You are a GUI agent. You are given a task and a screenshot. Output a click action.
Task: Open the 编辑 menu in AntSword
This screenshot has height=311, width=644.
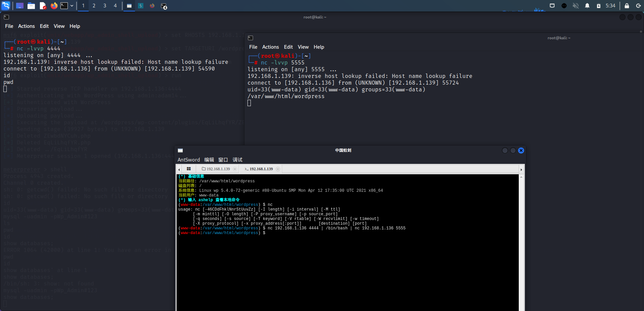[x=209, y=160]
